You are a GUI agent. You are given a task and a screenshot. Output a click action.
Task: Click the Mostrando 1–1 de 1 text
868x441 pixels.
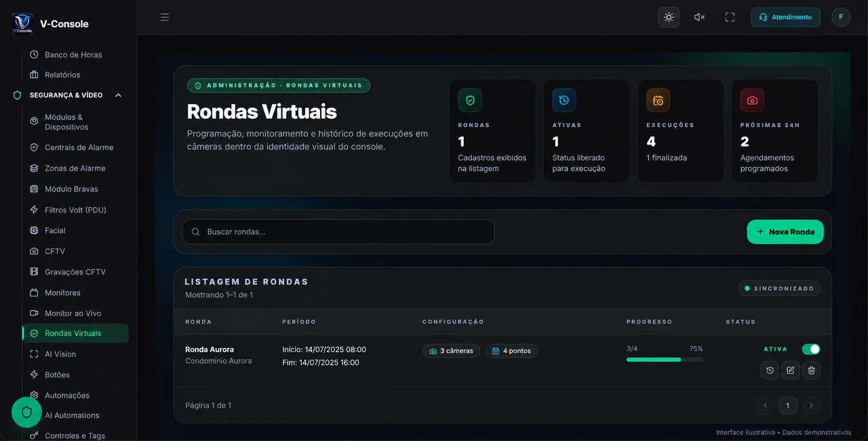219,295
